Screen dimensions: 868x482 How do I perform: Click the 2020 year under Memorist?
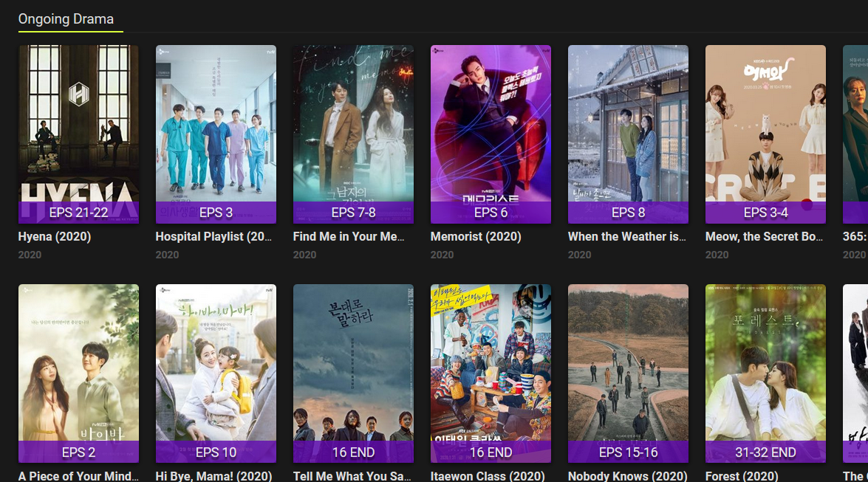[x=442, y=255]
